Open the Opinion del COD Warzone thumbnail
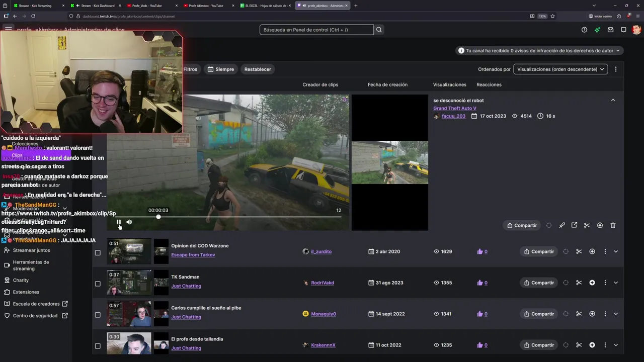The height and width of the screenshot is (362, 644). pos(129,251)
